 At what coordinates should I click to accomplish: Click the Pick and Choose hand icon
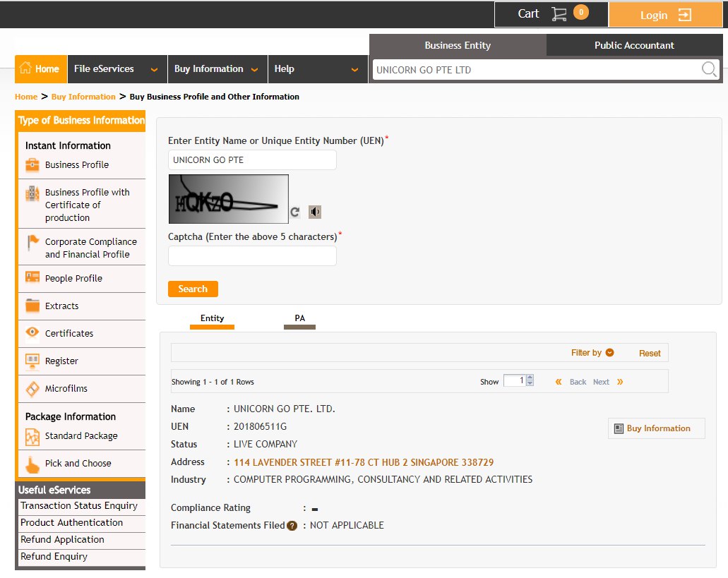coord(32,464)
